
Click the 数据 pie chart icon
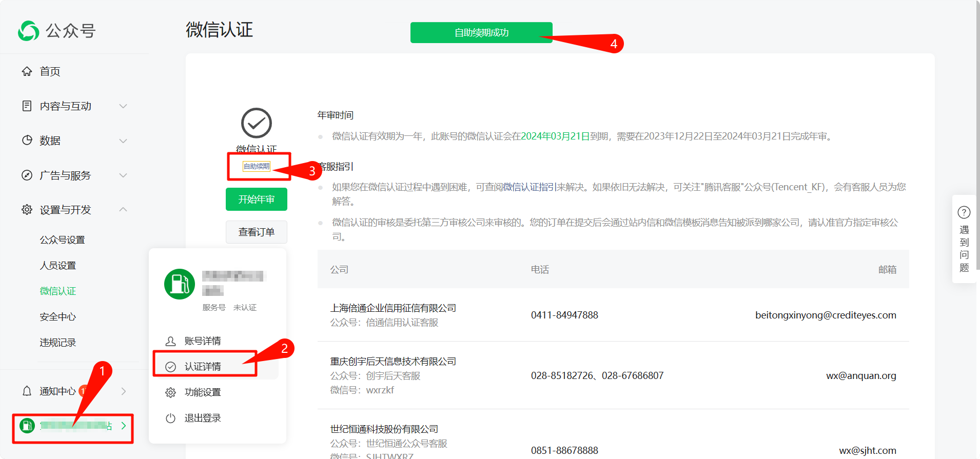click(x=27, y=141)
